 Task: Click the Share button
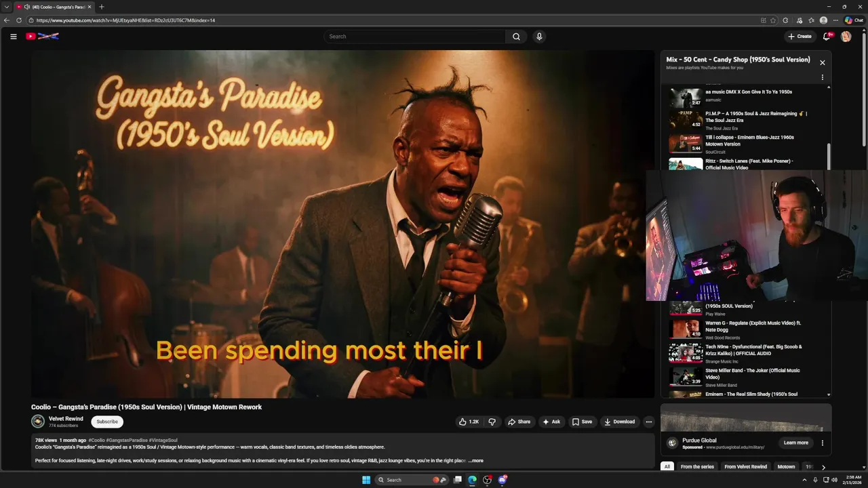point(519,422)
